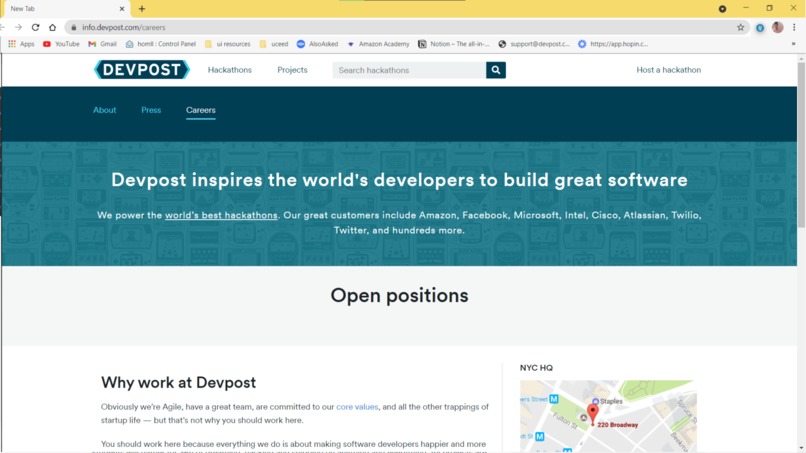Screen dimensions: 806x453
Task: Reload the page with refresh icon
Action: pos(35,27)
